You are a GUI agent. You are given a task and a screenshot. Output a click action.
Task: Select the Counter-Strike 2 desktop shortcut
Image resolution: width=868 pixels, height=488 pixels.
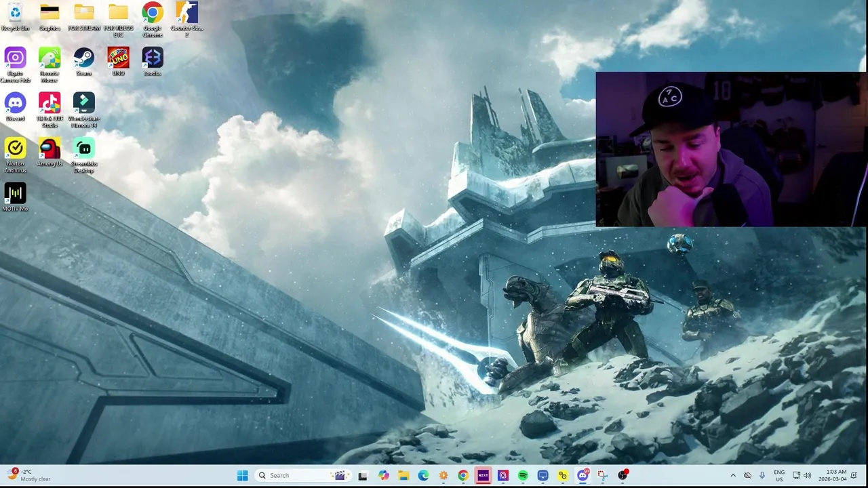[x=186, y=20]
